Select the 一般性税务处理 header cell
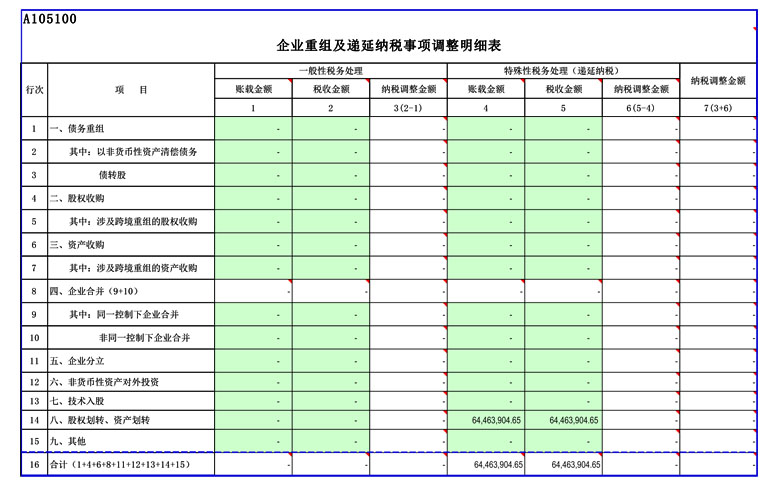The height and width of the screenshot is (491, 780). tap(330, 71)
